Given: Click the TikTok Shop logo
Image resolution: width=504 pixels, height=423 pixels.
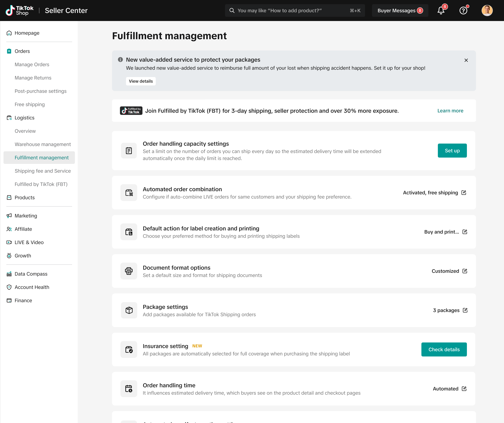Looking at the screenshot, I should coord(19,11).
